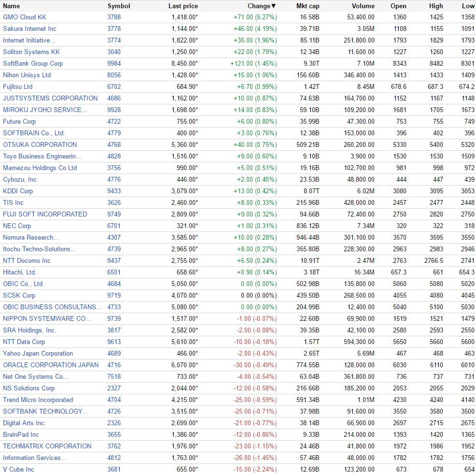Select change value +71.00 (5.27%)
Viewport: 476px width, 475px height.
click(x=255, y=17)
